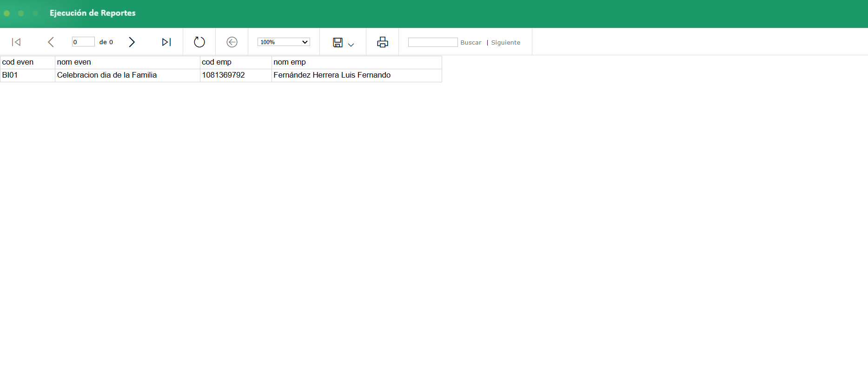Refresh the report
This screenshot has width=868, height=375.
tap(199, 42)
